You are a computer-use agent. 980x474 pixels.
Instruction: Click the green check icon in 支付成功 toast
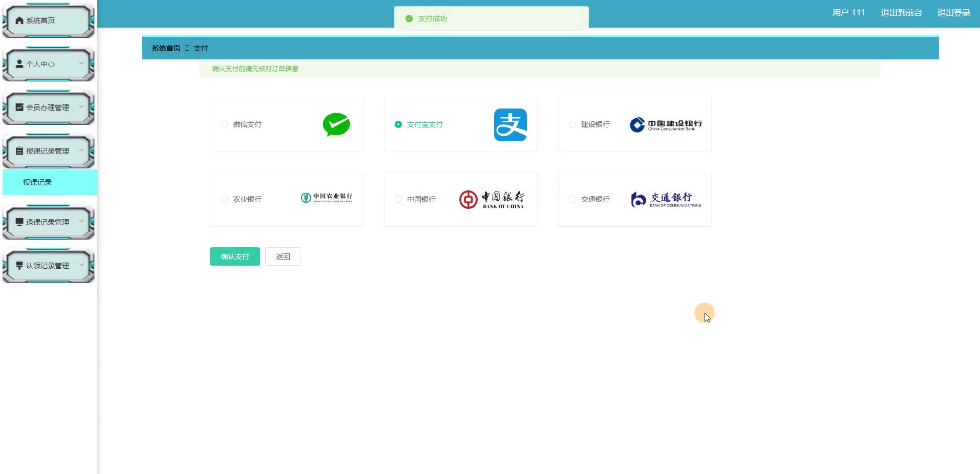coord(409,18)
